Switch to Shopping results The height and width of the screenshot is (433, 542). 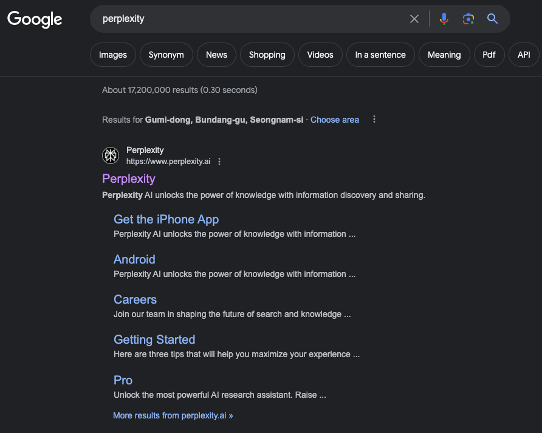click(267, 55)
